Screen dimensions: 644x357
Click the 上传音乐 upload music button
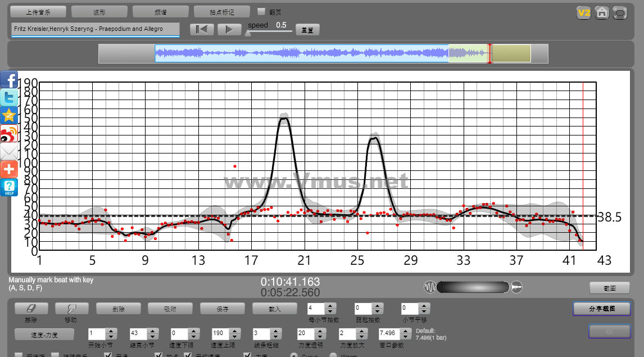[38, 12]
